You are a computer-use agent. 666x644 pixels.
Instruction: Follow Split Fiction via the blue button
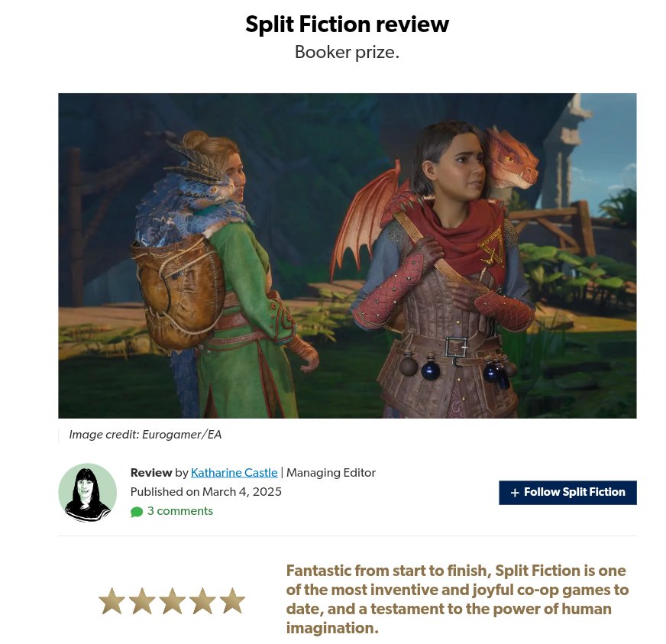pyautogui.click(x=567, y=492)
